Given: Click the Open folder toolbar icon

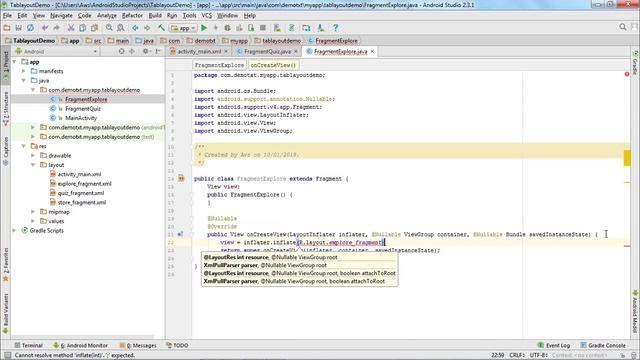Looking at the screenshot, I should tap(7, 28).
